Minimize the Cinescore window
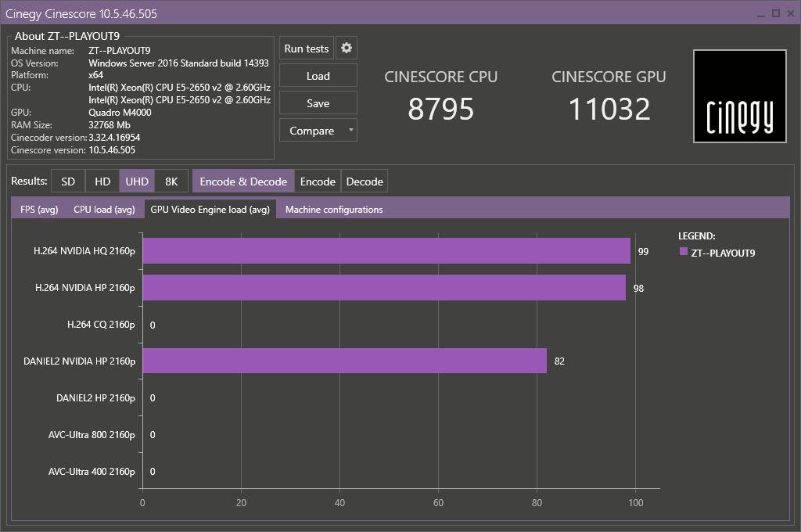This screenshot has height=532, width=801. (x=761, y=14)
